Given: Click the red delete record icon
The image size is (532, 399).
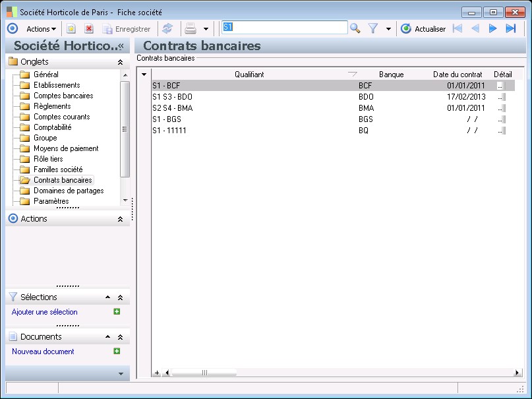Looking at the screenshot, I should click(89, 28).
